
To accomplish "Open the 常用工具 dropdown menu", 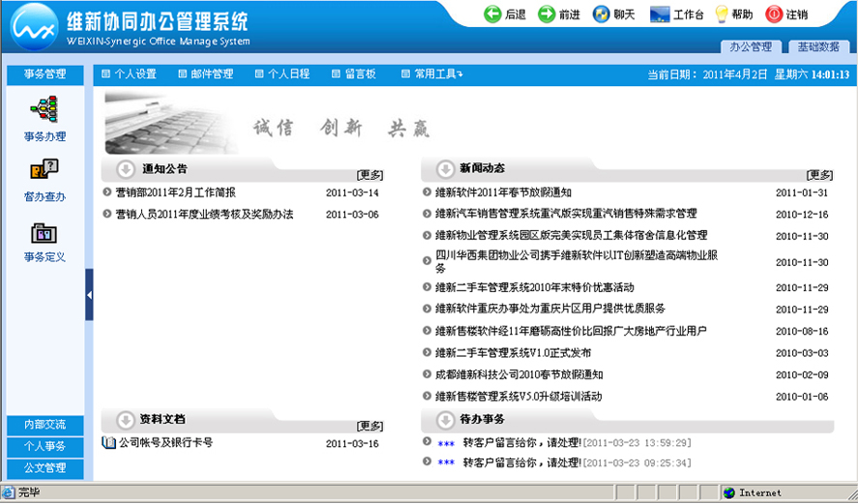I will click(x=432, y=74).
